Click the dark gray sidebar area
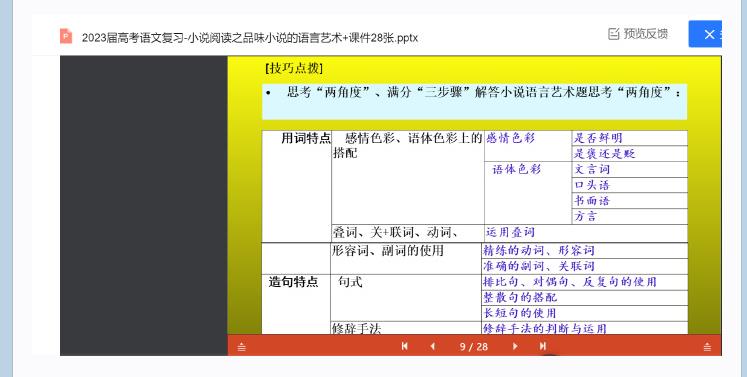This screenshot has height=377, width=747. coord(144,205)
